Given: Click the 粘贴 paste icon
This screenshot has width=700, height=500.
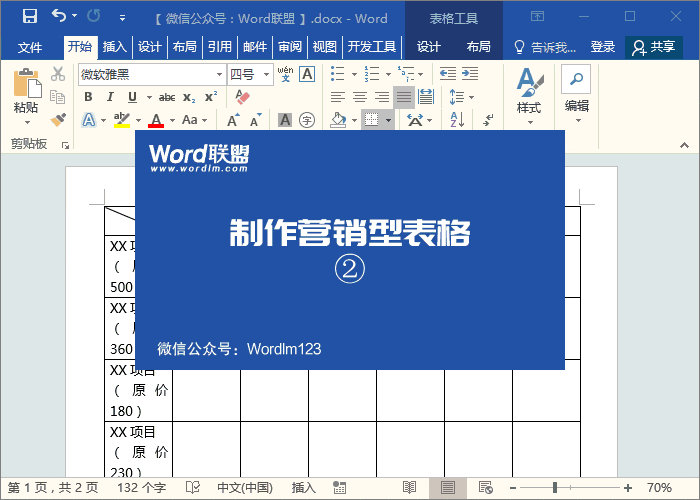Looking at the screenshot, I should coord(27,83).
